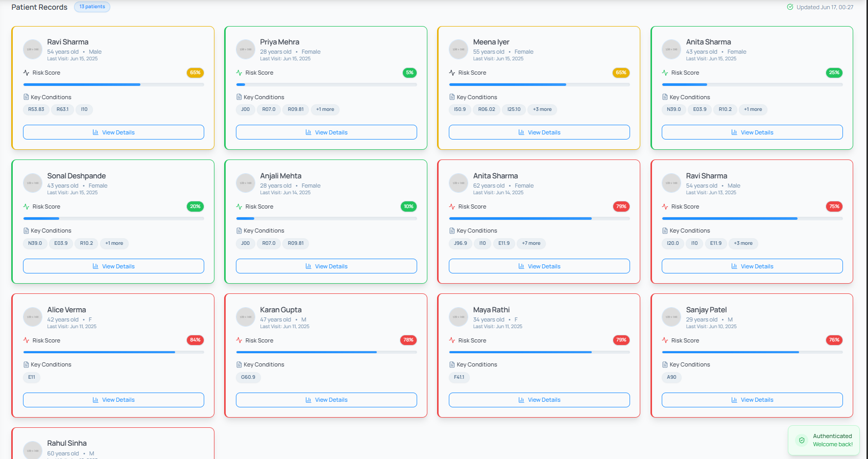Screen dimensions: 868x459
Task: Click the Key Conditions document icon for Maya Rathi
Action: (x=452, y=364)
